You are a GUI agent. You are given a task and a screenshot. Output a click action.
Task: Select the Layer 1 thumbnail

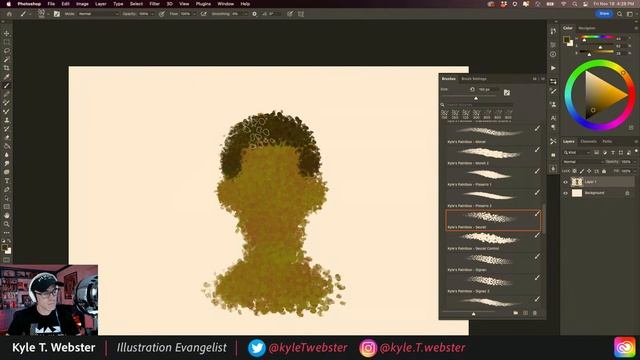coord(576,182)
